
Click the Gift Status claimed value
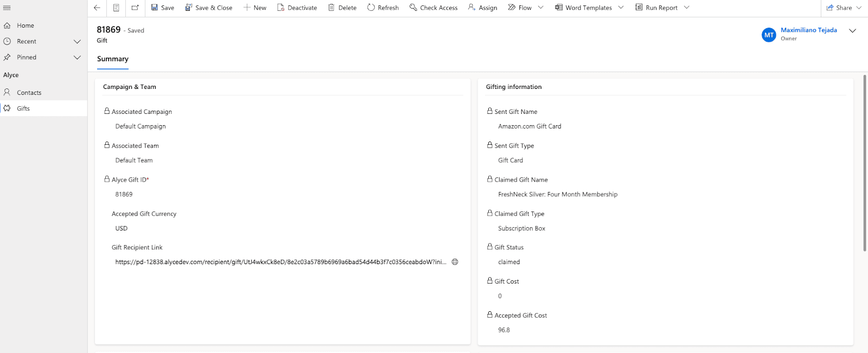509,262
